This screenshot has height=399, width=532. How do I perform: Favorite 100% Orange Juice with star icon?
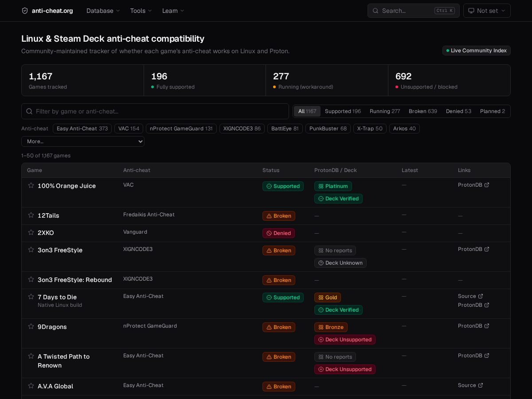31,185
